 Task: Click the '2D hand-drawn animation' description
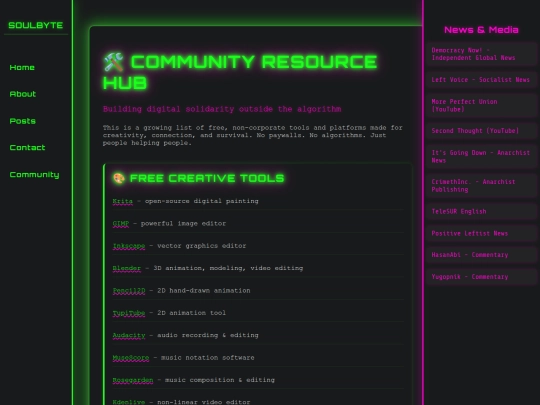pos(204,291)
